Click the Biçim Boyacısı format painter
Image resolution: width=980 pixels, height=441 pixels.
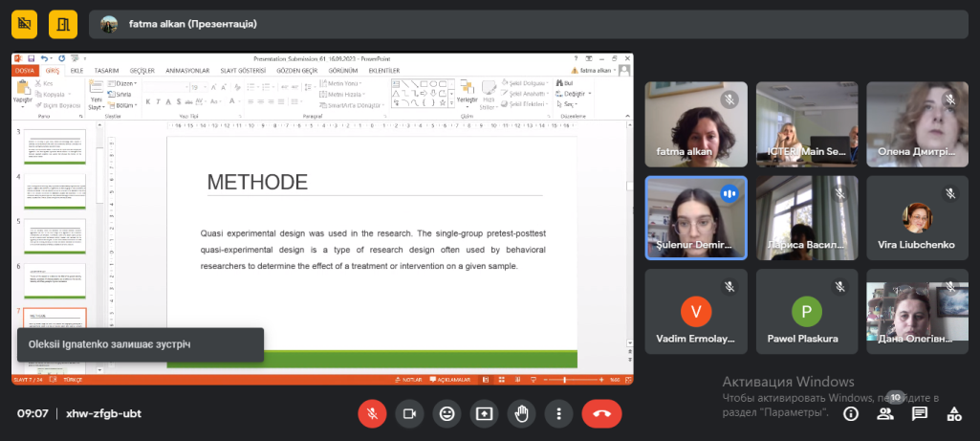click(x=56, y=105)
